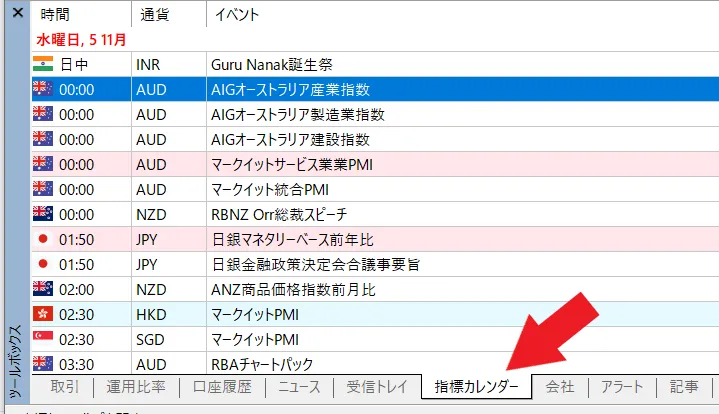Viewport: 719px width, 414px height.
Task: Switch to the 運用比率 tab
Action: point(136,387)
